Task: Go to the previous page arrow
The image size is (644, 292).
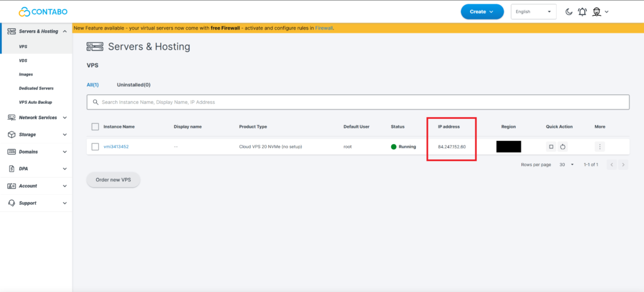Action: tap(611, 165)
